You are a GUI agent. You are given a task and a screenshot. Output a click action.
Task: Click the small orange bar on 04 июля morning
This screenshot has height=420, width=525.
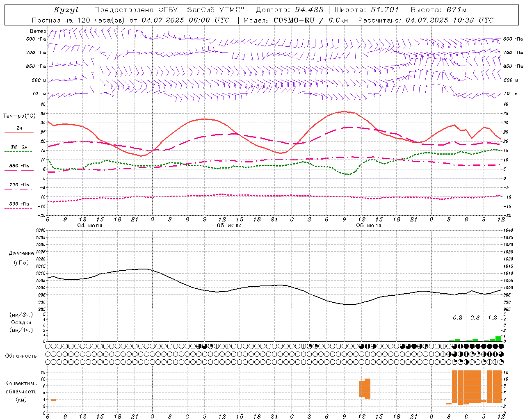coord(53,400)
